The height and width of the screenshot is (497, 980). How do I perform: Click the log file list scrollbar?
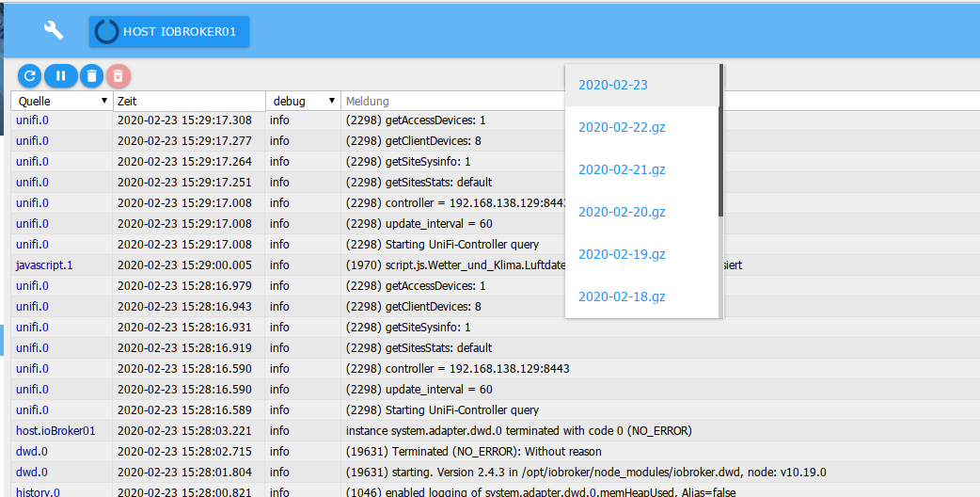(721, 140)
